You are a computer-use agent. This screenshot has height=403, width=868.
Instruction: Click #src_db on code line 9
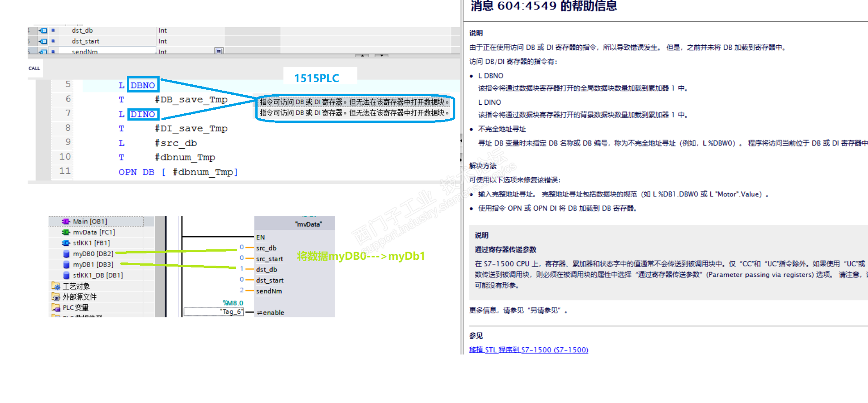176,143
